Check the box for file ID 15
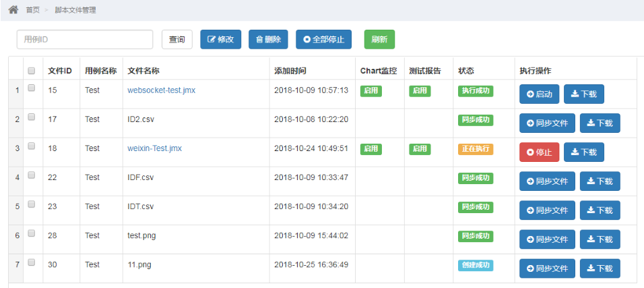The width and height of the screenshot is (644, 288). 31,88
